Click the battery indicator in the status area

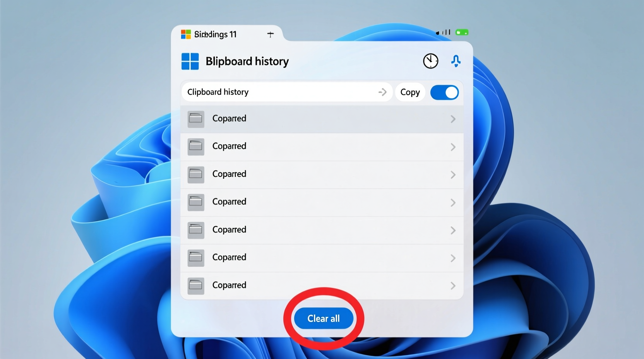tap(461, 32)
